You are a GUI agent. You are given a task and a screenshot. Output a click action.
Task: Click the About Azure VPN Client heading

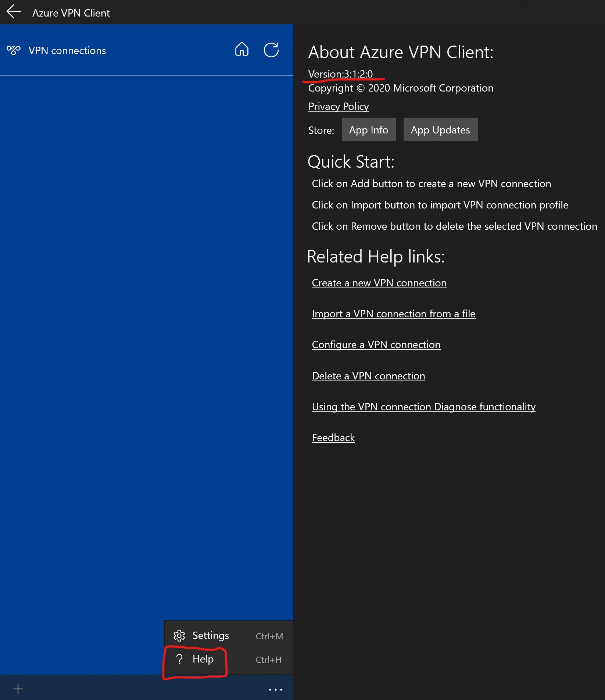pos(401,52)
